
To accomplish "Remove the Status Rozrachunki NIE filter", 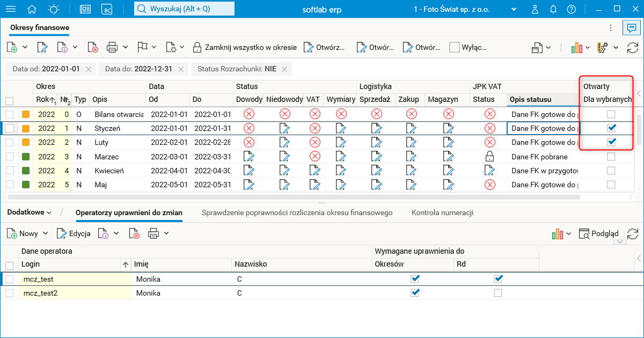I will tap(284, 69).
